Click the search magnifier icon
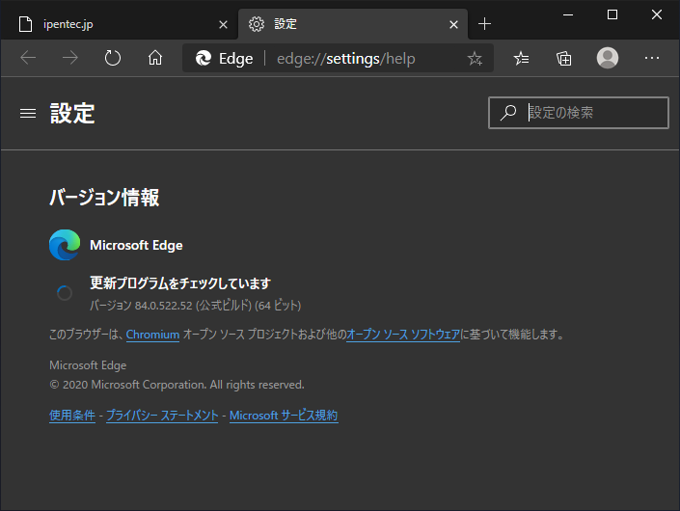680x511 pixels. (508, 113)
